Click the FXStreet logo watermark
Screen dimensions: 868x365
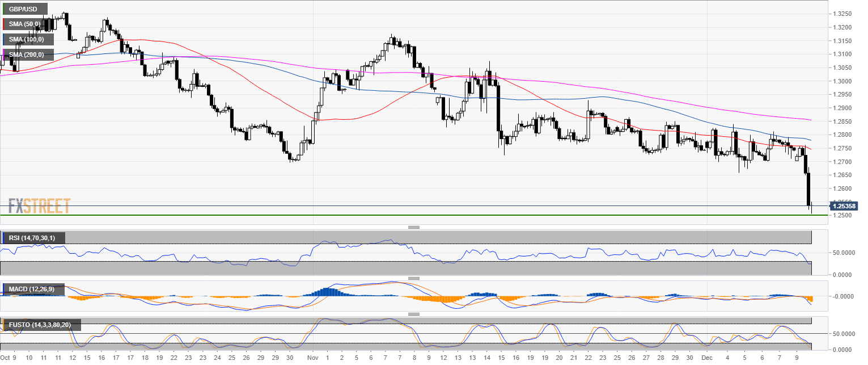39,205
